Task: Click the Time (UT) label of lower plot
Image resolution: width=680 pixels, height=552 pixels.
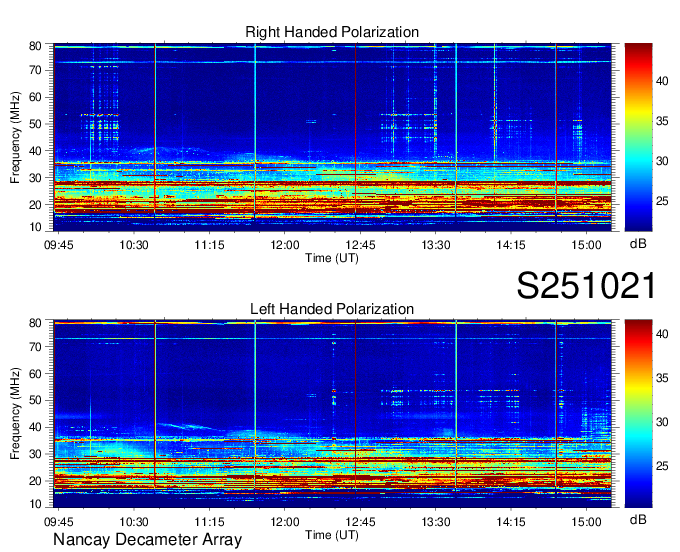Action: pos(332,534)
